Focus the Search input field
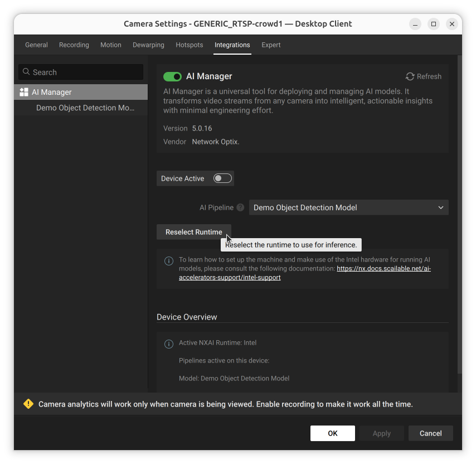 pyautogui.click(x=81, y=72)
